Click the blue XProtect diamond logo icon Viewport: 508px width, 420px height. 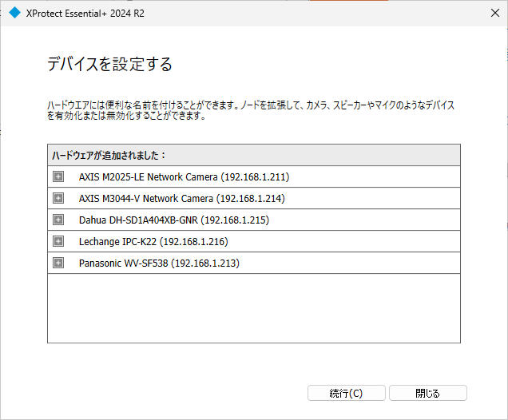14,13
